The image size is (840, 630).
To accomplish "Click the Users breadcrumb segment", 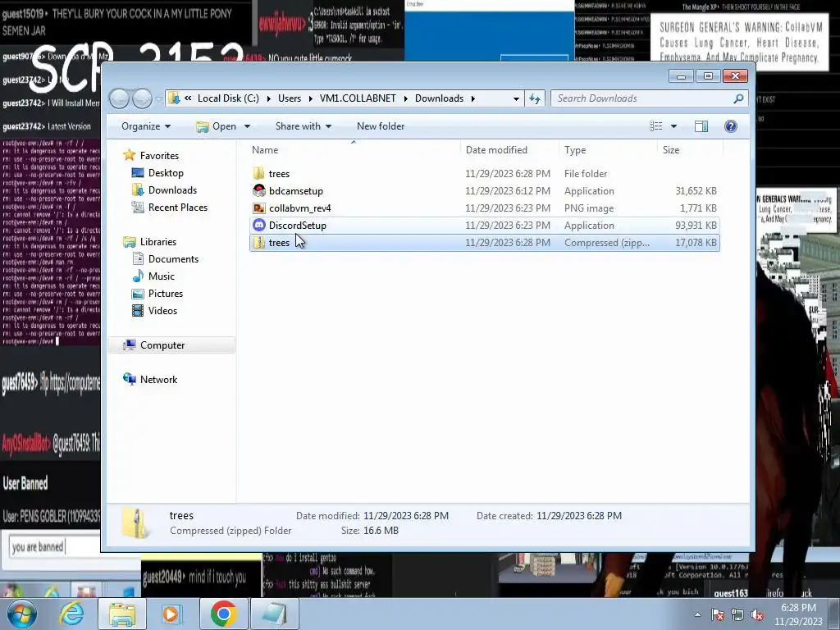I will coord(290,98).
